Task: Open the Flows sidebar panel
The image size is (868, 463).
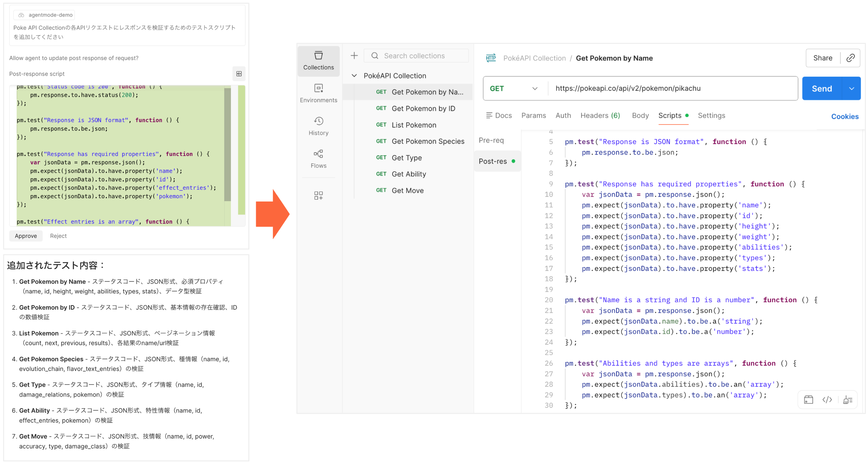Action: click(x=318, y=159)
